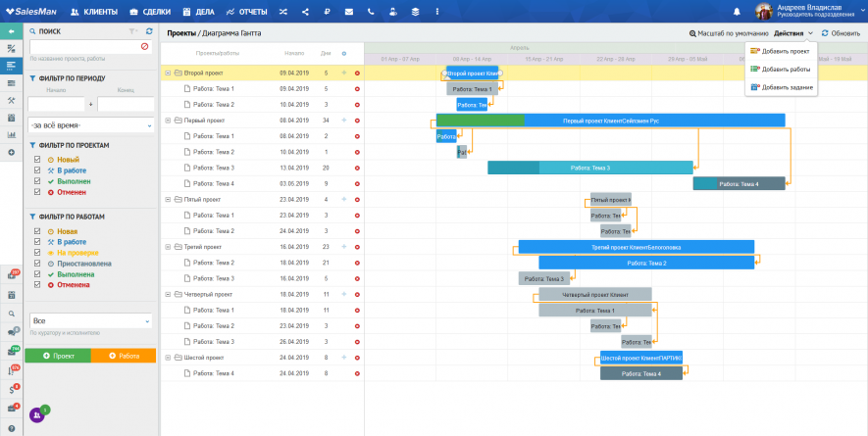Toggle the Выполнен project filter checkbox
The height and width of the screenshot is (436, 868).
(37, 181)
